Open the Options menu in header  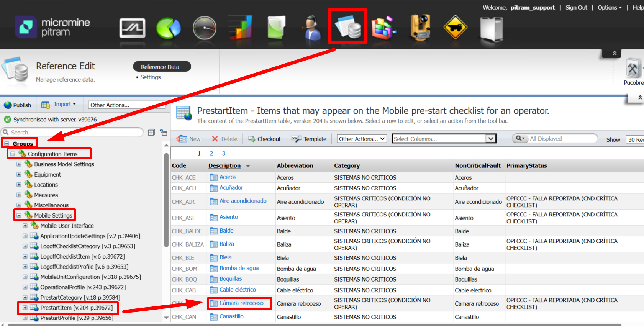(609, 8)
